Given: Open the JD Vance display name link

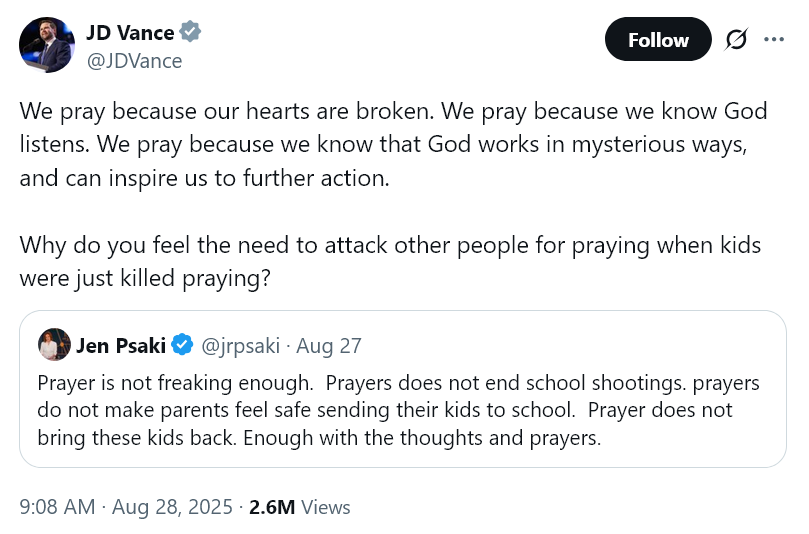Looking at the screenshot, I should 130,32.
